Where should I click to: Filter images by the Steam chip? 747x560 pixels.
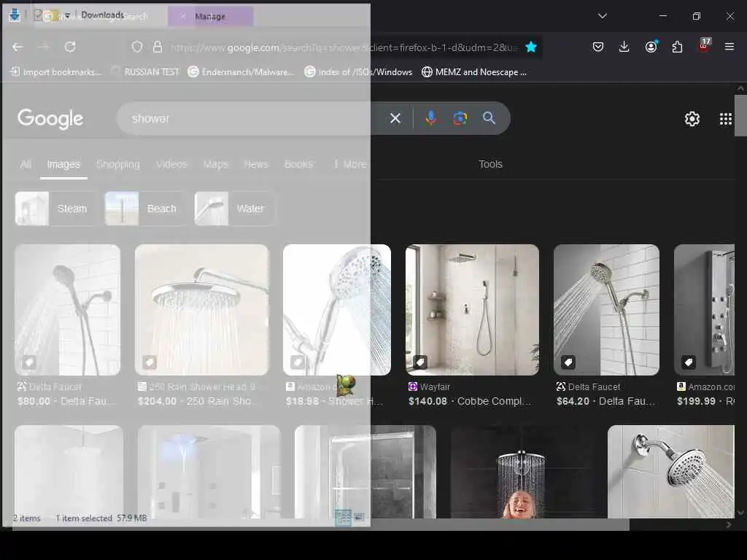[x=54, y=209]
